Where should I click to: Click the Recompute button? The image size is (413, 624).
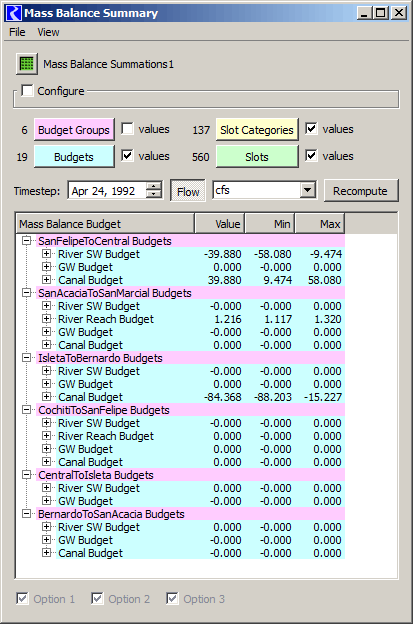pos(360,191)
